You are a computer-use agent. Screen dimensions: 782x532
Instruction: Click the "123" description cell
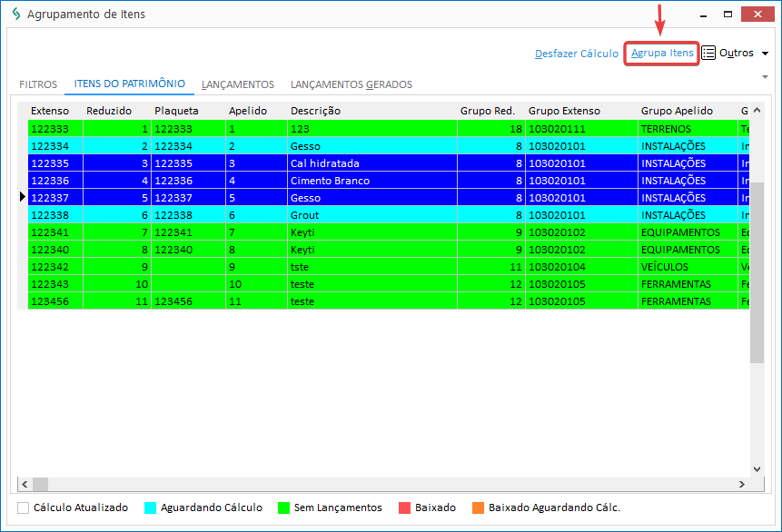point(372,129)
